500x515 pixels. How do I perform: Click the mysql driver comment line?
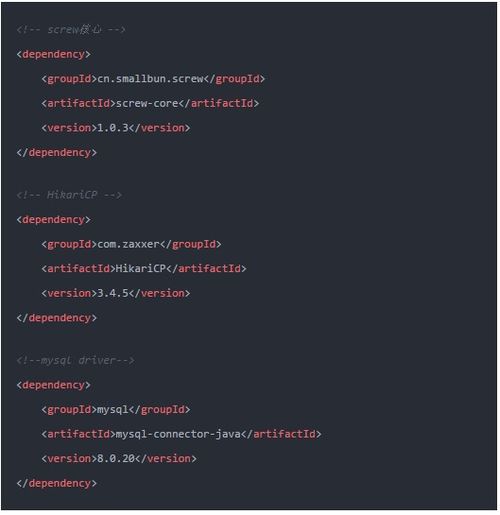(76, 360)
